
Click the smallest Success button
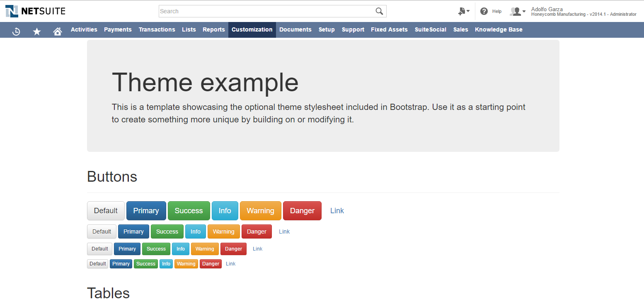146,264
